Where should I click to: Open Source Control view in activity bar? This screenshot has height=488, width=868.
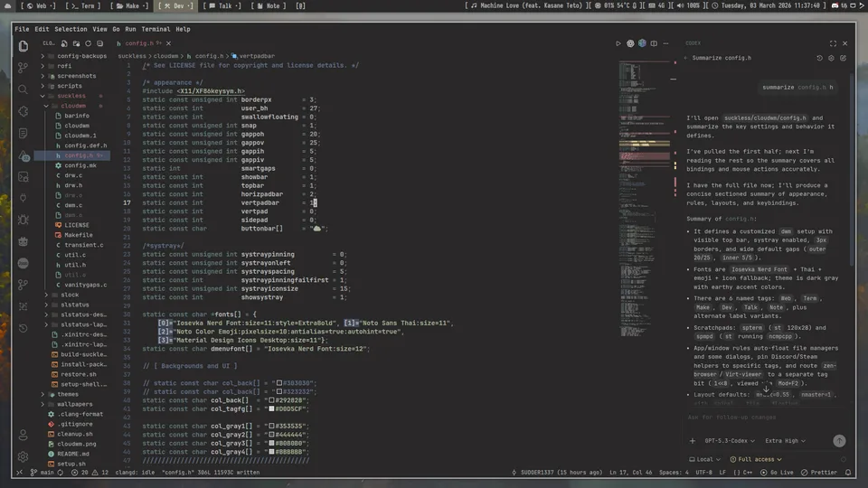24,68
